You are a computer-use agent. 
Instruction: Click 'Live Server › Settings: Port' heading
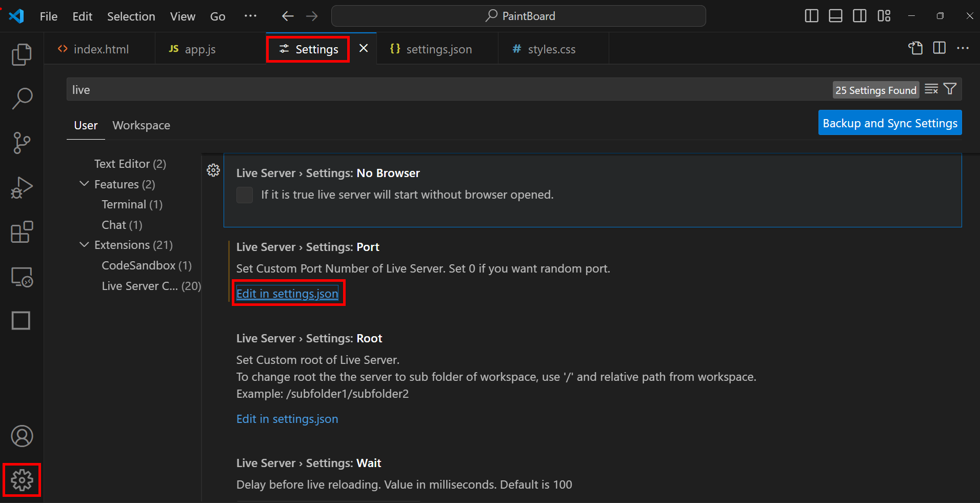308,247
